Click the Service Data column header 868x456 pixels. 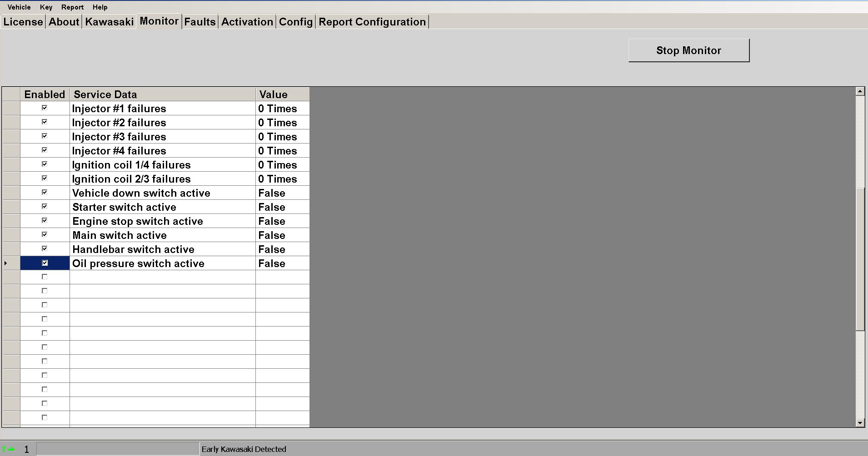[163, 94]
